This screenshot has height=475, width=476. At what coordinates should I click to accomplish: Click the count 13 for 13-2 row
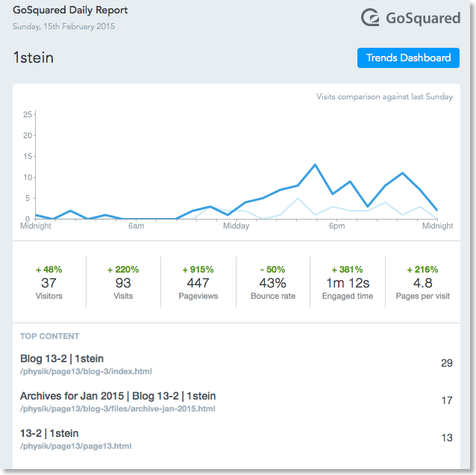pyautogui.click(x=447, y=438)
